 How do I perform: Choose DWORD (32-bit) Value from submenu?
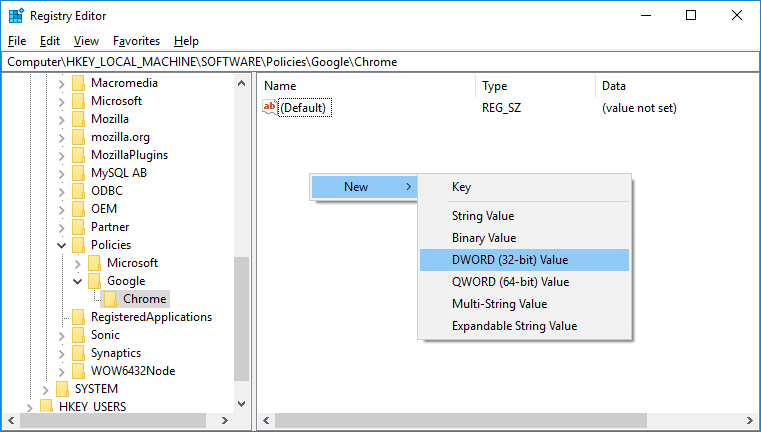[509, 260]
